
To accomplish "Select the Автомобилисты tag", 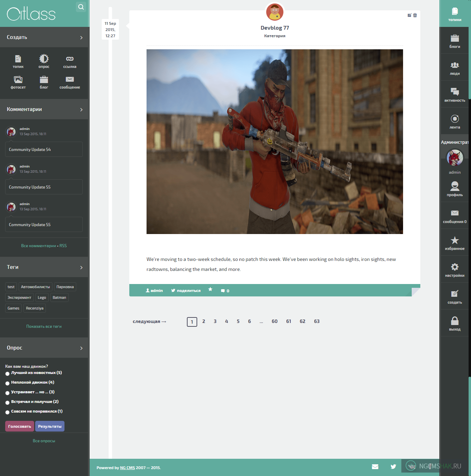I will coord(36,287).
